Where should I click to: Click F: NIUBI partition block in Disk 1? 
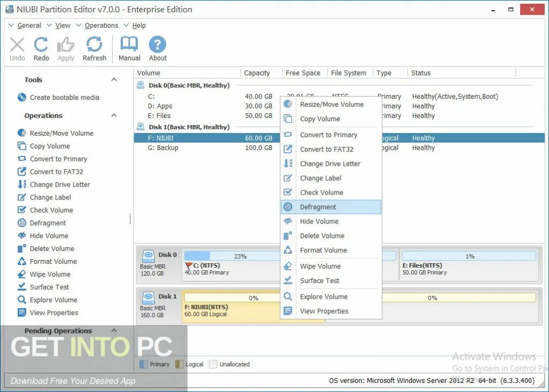tap(231, 307)
